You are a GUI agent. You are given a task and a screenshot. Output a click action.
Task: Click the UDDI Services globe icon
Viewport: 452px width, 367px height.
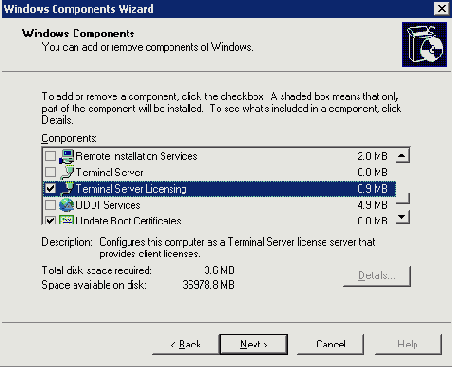66,205
